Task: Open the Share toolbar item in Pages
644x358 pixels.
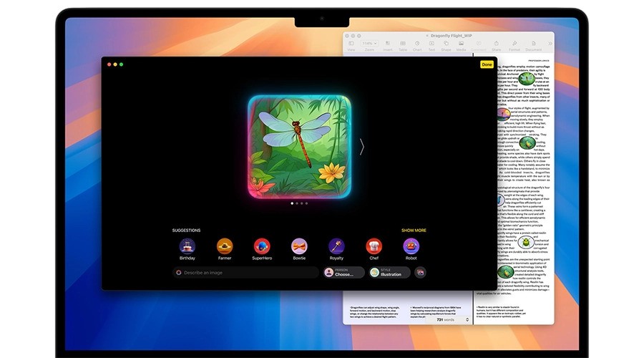Action: click(496, 46)
